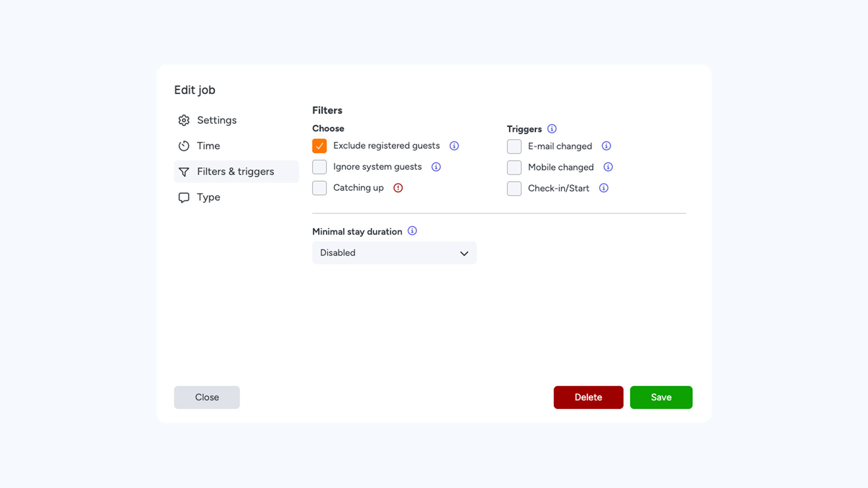Click the red Delete button
This screenshot has height=488, width=868.
point(588,397)
